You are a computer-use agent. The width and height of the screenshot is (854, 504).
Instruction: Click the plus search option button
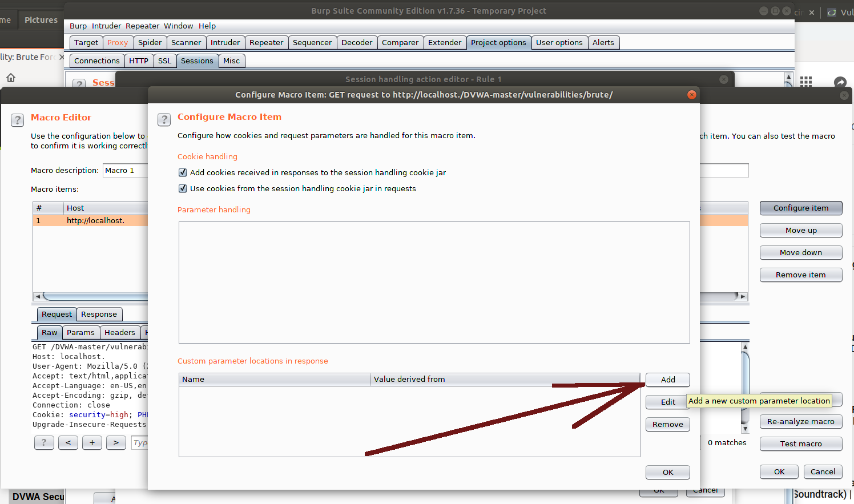click(92, 442)
